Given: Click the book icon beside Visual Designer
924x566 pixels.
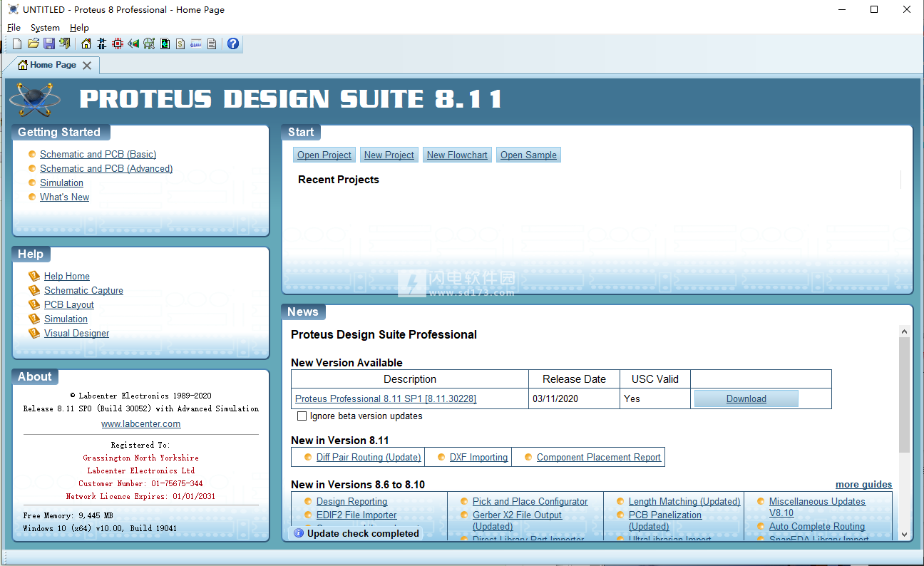Looking at the screenshot, I should pos(34,333).
